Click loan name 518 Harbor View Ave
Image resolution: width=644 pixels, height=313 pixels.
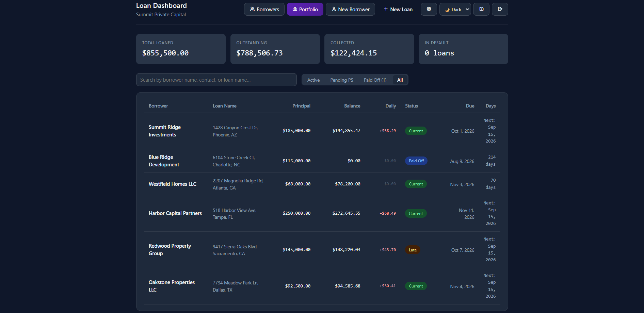coord(235,214)
